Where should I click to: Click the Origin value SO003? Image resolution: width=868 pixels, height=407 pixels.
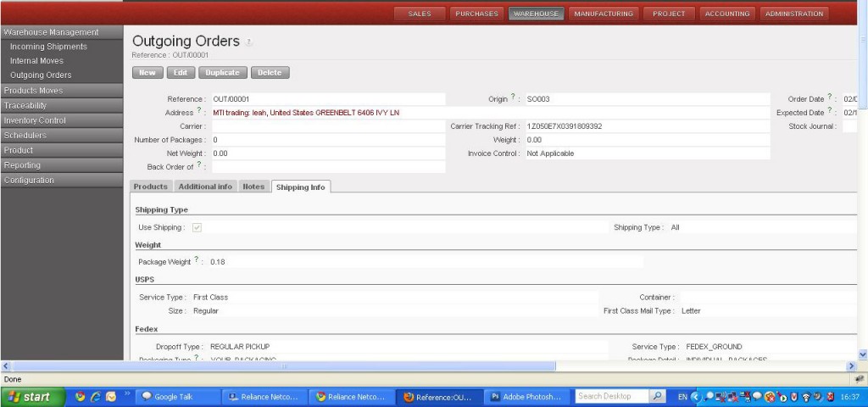click(537, 99)
